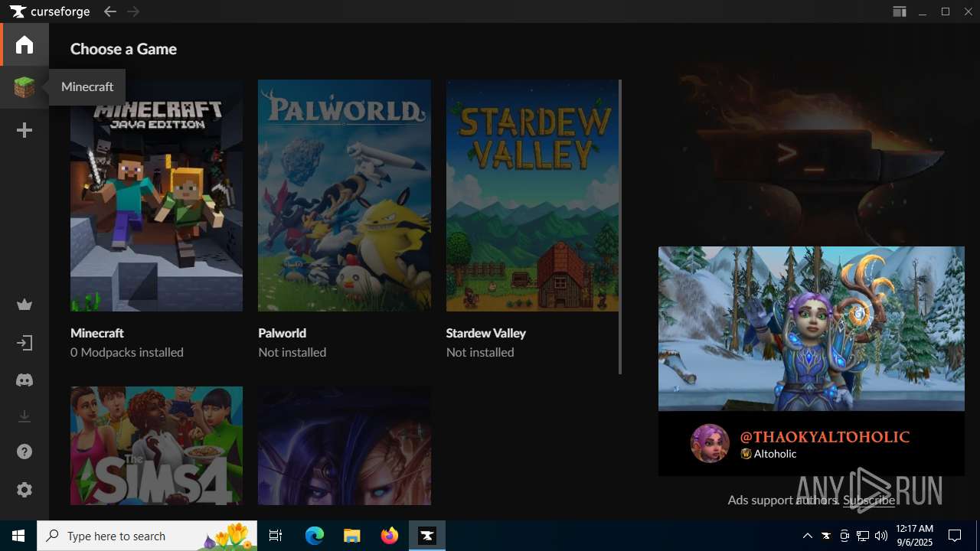Click the sign-in door icon

pyautogui.click(x=24, y=343)
